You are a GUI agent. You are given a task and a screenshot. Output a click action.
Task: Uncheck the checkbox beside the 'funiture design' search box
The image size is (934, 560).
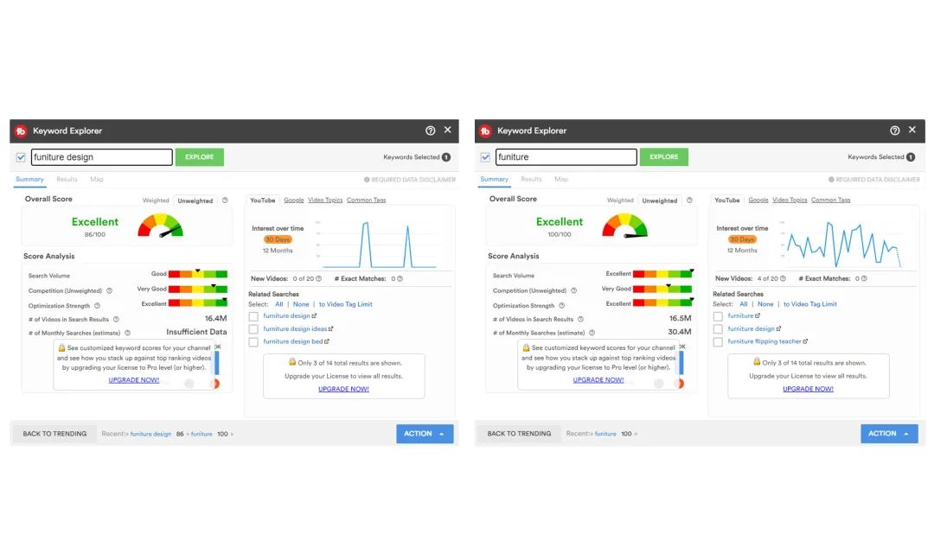(21, 157)
